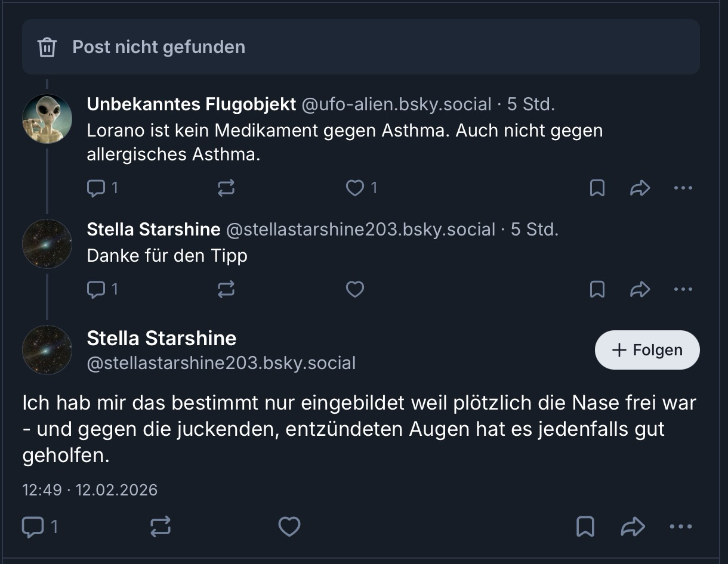Image resolution: width=728 pixels, height=564 pixels.
Task: Like Stella's "Danke für den Tipp" reply
Action: click(355, 290)
